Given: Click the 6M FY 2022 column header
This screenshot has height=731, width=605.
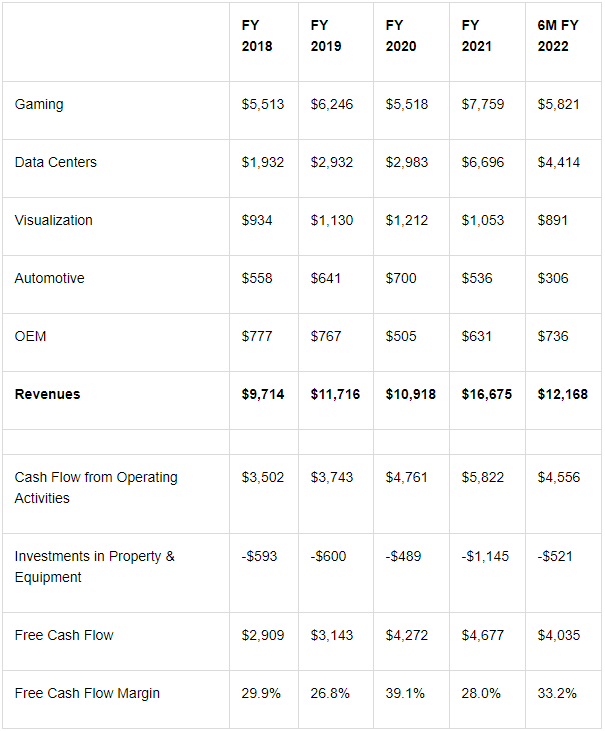Looking at the screenshot, I should pyautogui.click(x=558, y=36).
